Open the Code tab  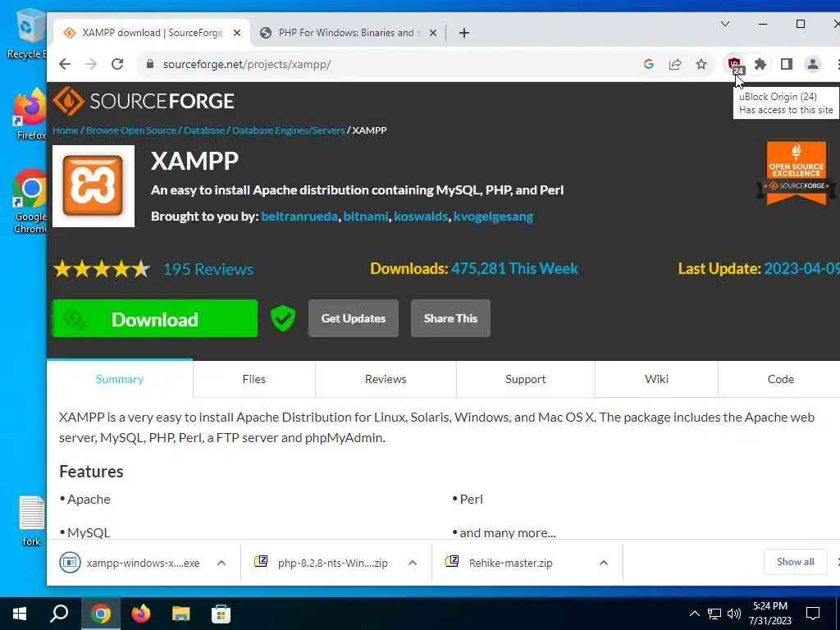[781, 379]
